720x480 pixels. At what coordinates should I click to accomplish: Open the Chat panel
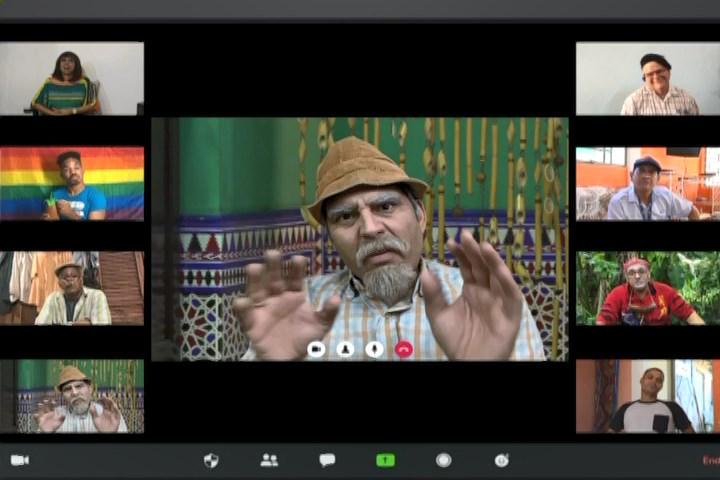coord(327,460)
